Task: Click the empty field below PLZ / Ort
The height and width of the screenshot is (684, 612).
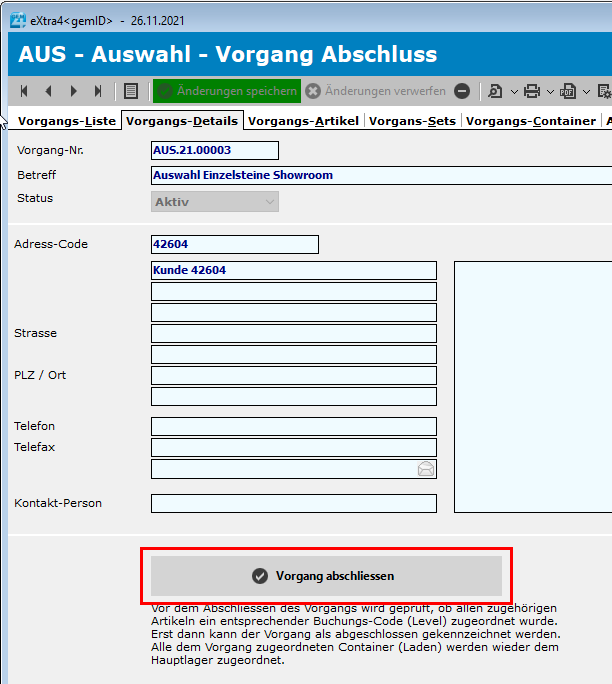Action: tap(294, 397)
